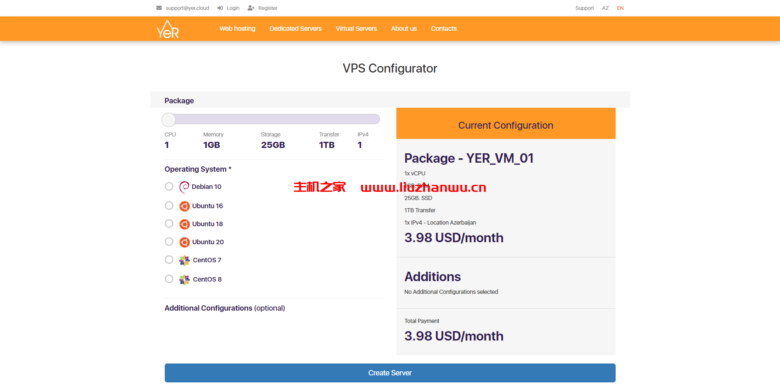Click the Package - YER_VM_01 heading

coord(469,158)
